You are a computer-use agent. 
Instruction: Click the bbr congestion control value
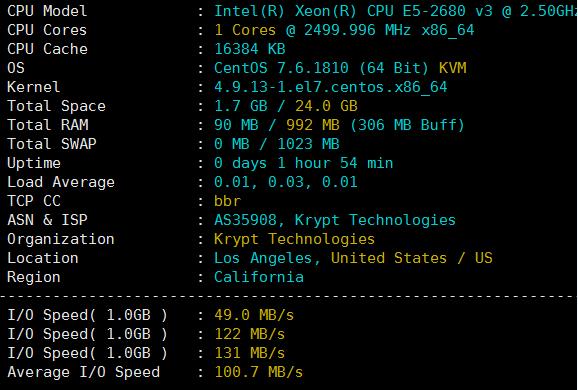point(227,201)
